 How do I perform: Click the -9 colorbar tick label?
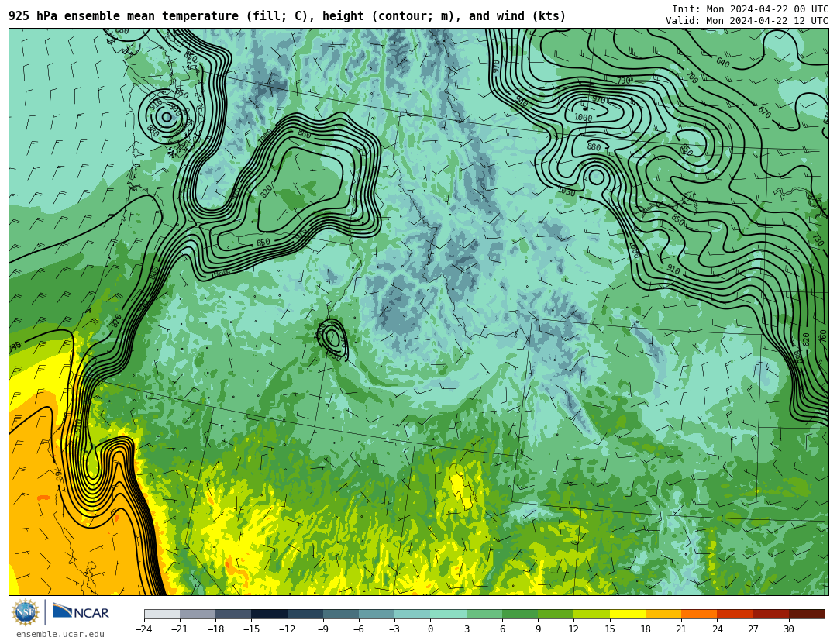click(x=323, y=629)
